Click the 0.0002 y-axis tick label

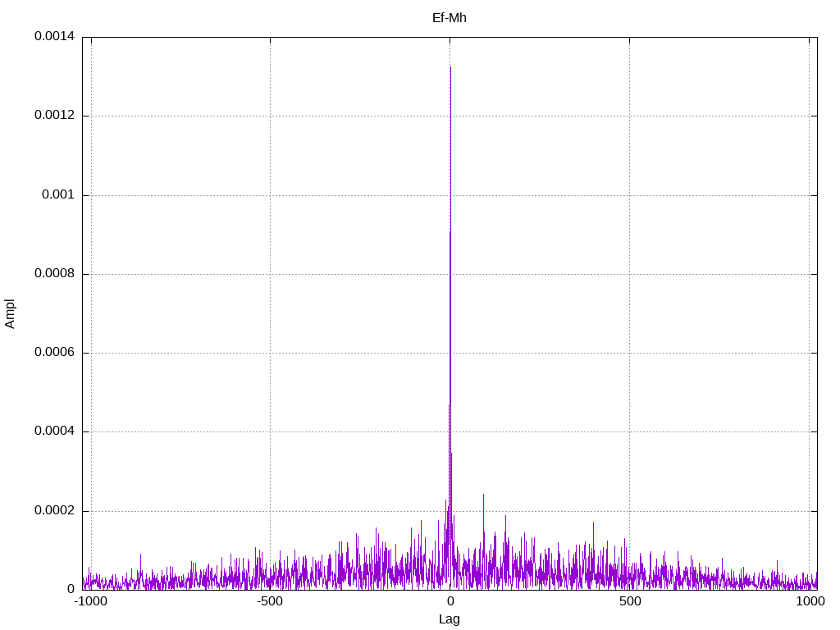(55, 510)
